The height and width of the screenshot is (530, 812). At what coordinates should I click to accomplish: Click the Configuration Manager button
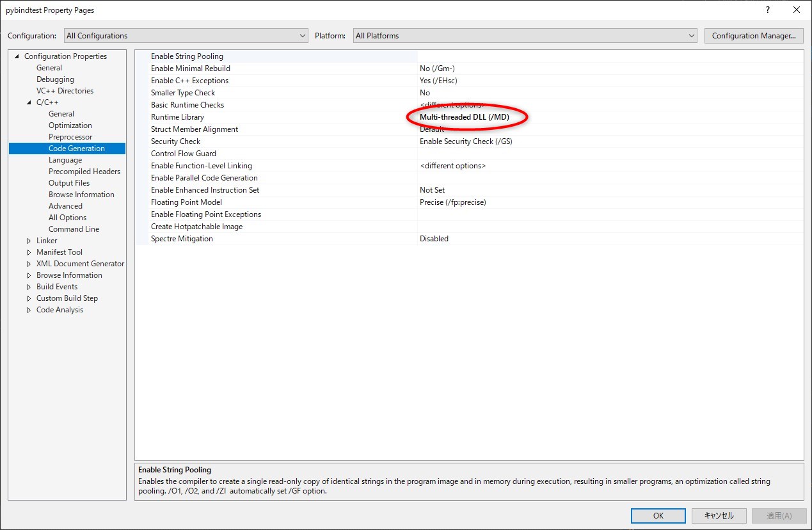point(754,36)
